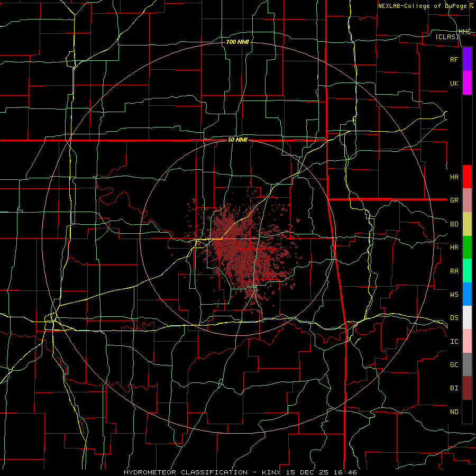This screenshot has height=476, width=476.
Task: Click the DS legend label
Action: tap(454, 318)
